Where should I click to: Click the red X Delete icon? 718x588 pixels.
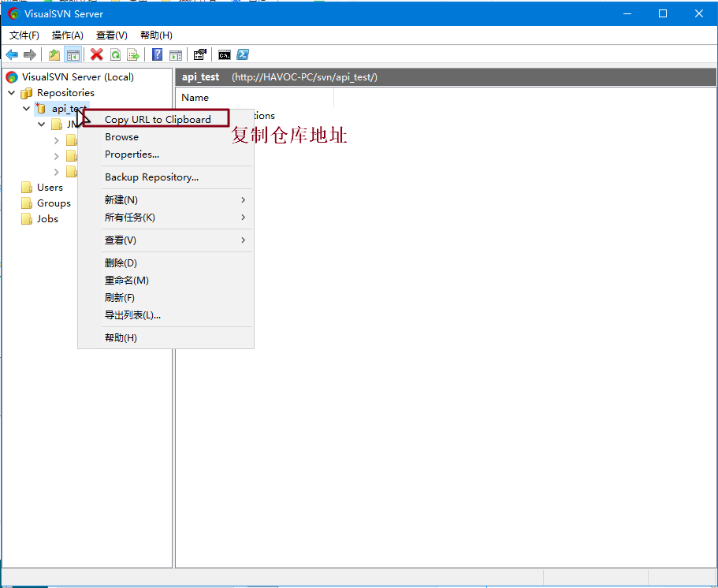tap(97, 54)
